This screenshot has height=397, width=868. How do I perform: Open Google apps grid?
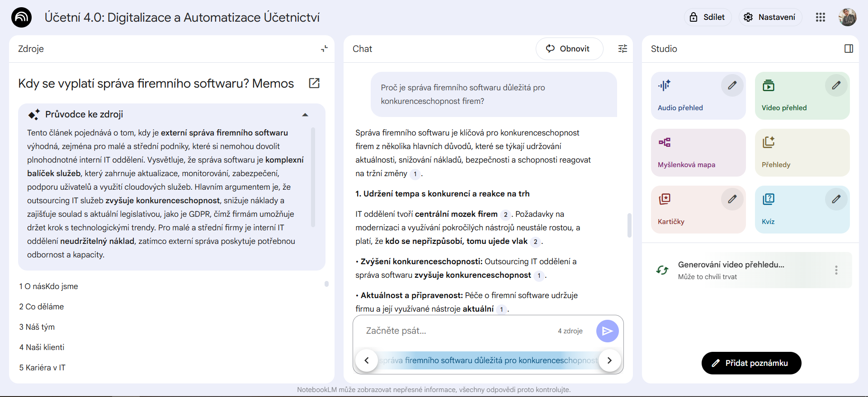[x=820, y=17]
